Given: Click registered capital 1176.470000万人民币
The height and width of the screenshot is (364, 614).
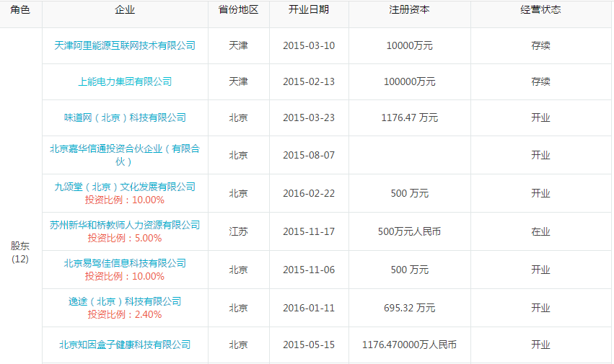Looking at the screenshot, I should [410, 345].
